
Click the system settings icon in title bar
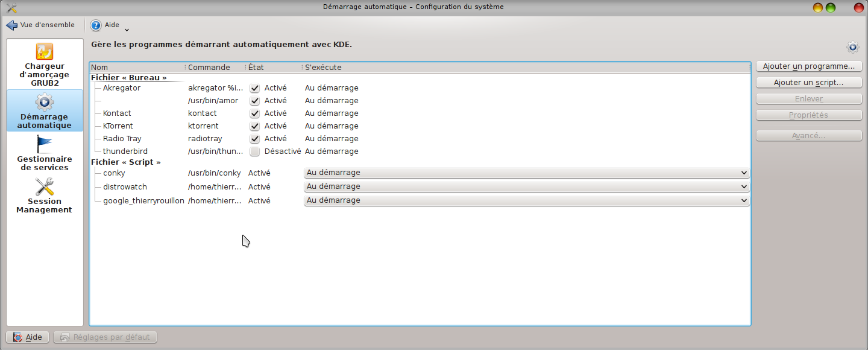(11, 7)
